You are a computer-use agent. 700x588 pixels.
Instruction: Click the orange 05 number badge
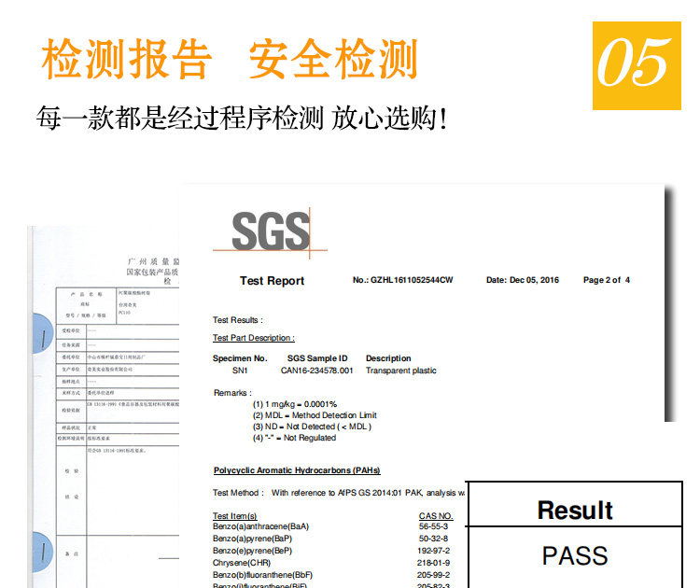tap(637, 65)
